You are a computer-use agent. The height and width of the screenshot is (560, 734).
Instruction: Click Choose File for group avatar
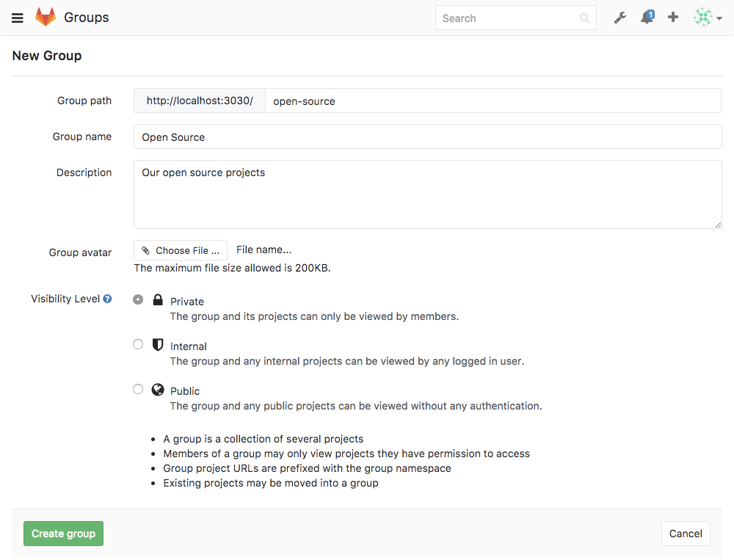(181, 250)
